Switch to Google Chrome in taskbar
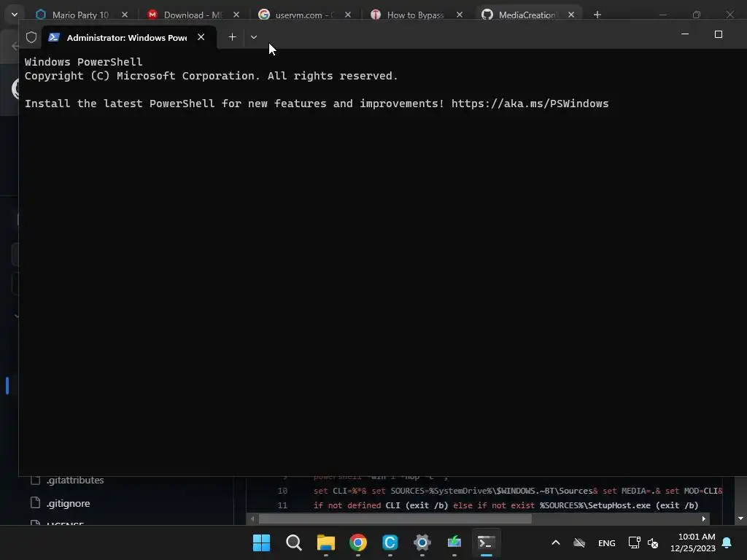The height and width of the screenshot is (560, 747). tap(358, 542)
